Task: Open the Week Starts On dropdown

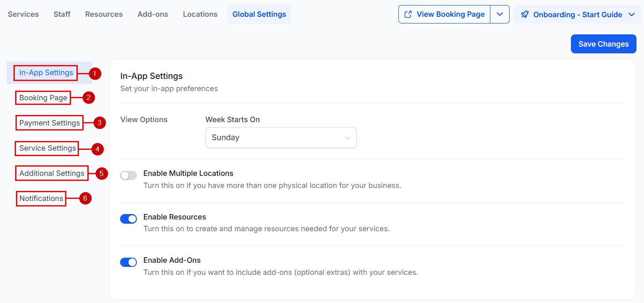Action: [280, 138]
